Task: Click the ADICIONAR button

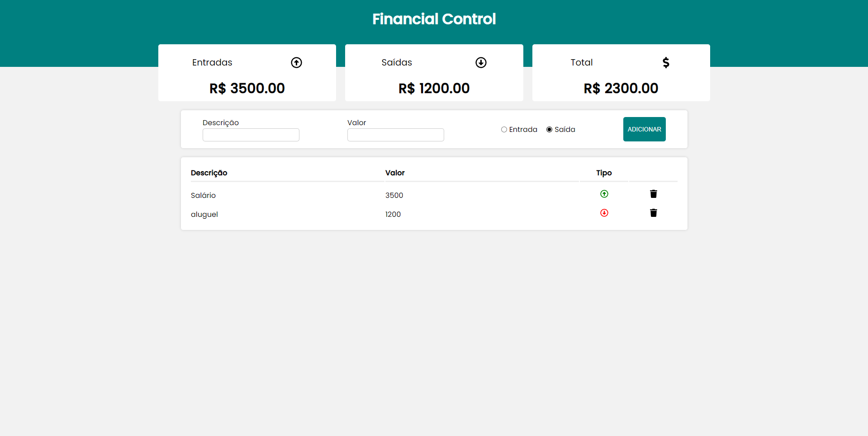Action: click(644, 129)
